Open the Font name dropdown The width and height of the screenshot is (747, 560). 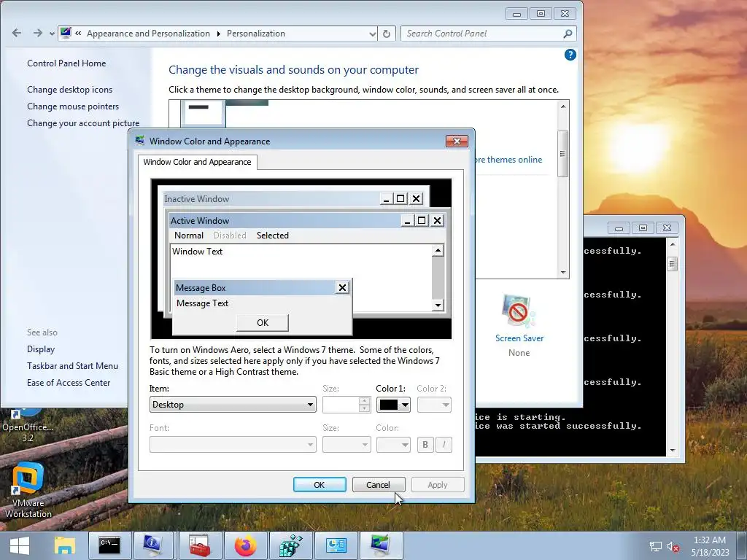click(x=233, y=444)
